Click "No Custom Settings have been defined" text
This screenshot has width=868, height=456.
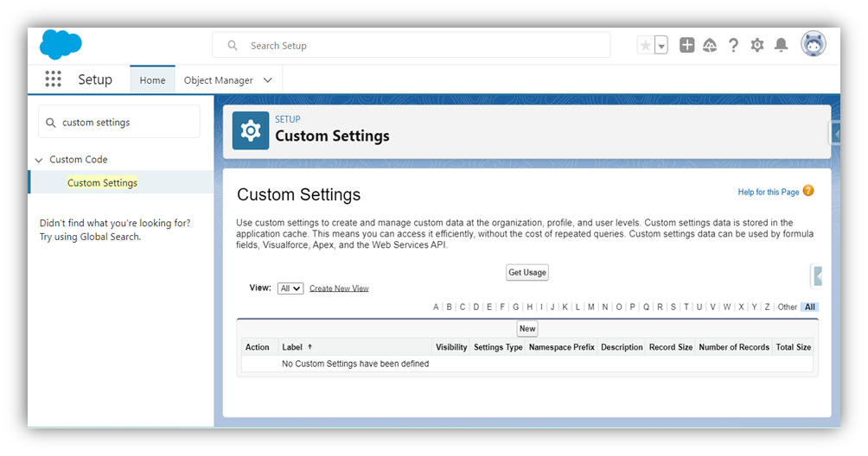tap(355, 364)
